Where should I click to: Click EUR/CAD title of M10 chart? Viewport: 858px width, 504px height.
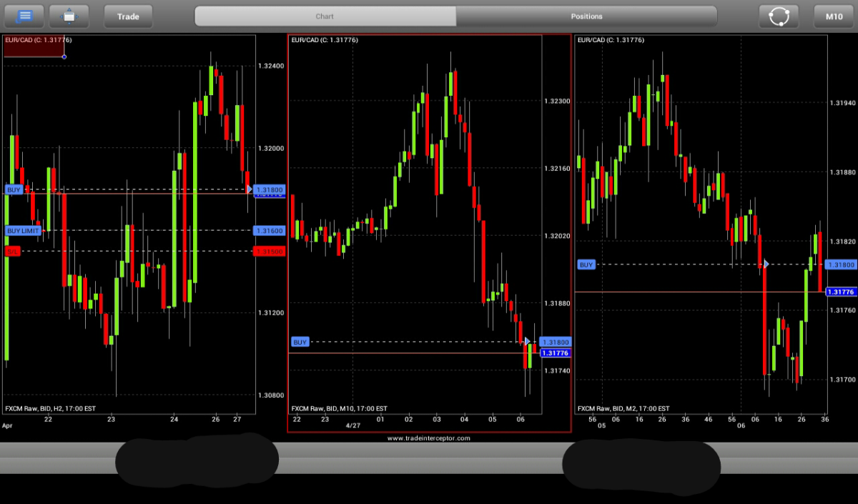click(325, 40)
